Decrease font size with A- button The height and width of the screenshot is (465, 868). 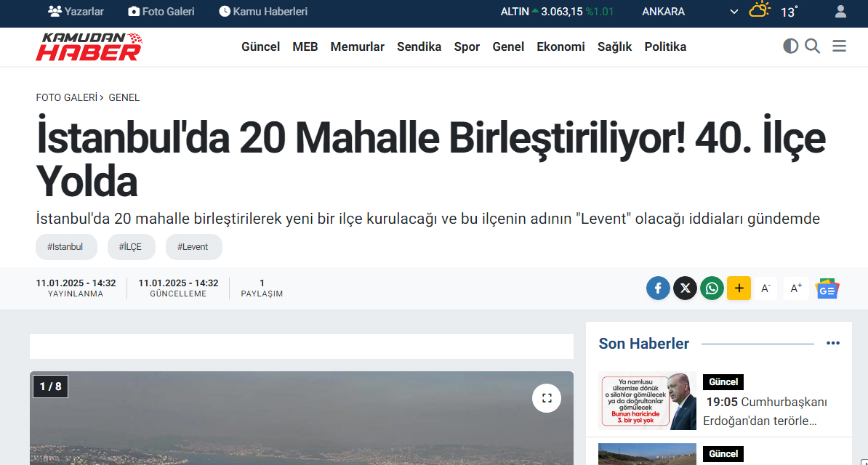[x=765, y=288]
